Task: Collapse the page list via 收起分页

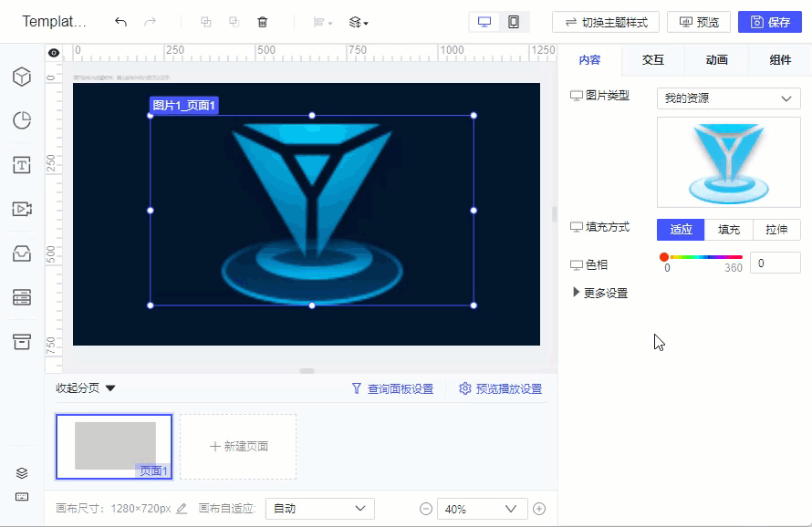Action: pos(86,388)
